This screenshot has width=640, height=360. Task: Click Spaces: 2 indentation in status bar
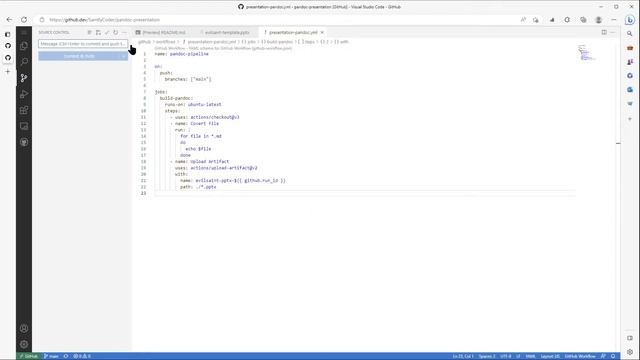point(487,356)
